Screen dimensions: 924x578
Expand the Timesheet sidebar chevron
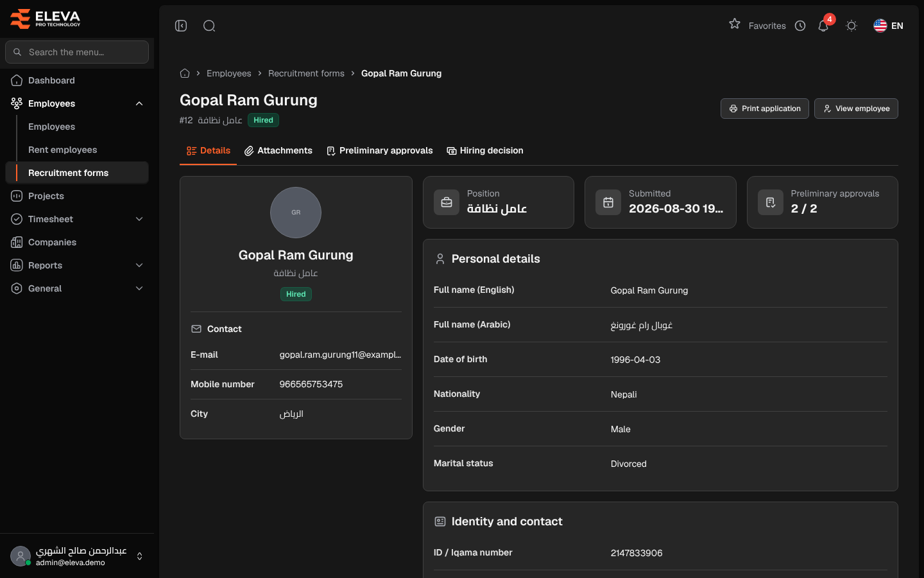coord(139,219)
